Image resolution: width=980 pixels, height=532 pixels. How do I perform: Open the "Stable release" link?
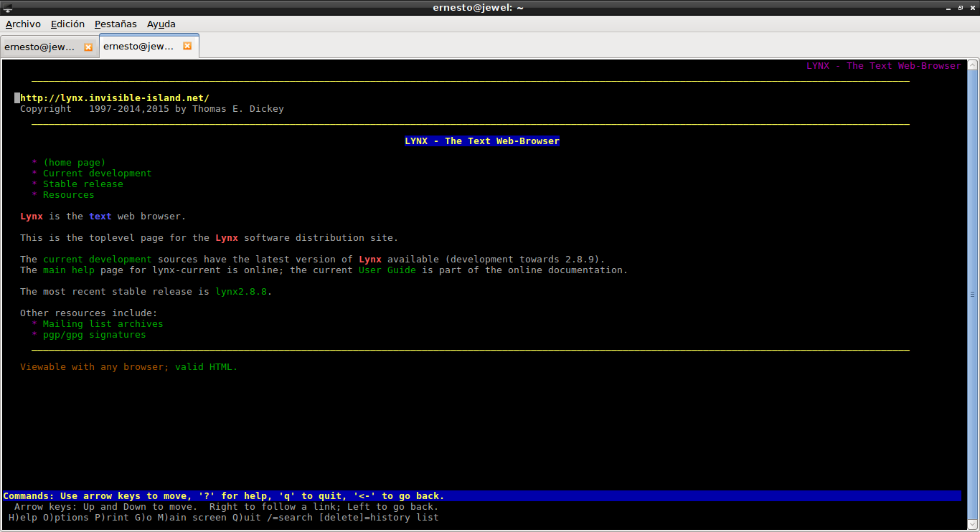(x=83, y=184)
